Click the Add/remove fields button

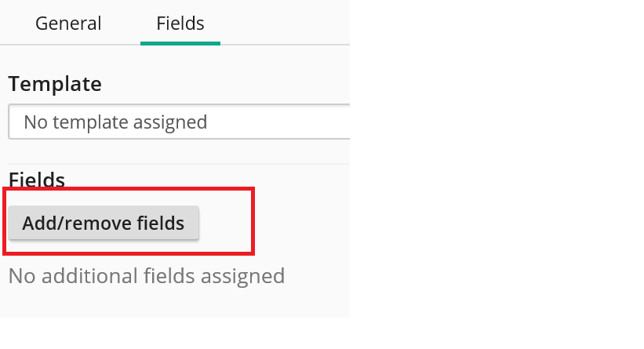point(104,224)
